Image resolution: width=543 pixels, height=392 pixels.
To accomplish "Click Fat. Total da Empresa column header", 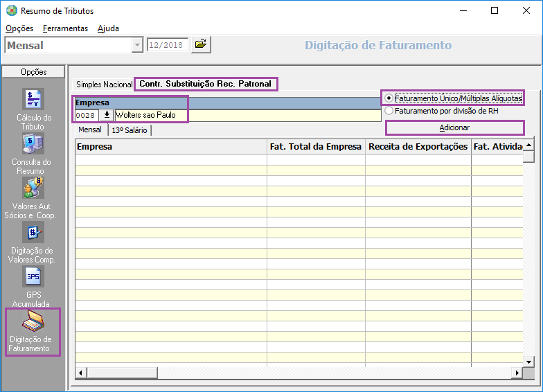I will point(316,147).
